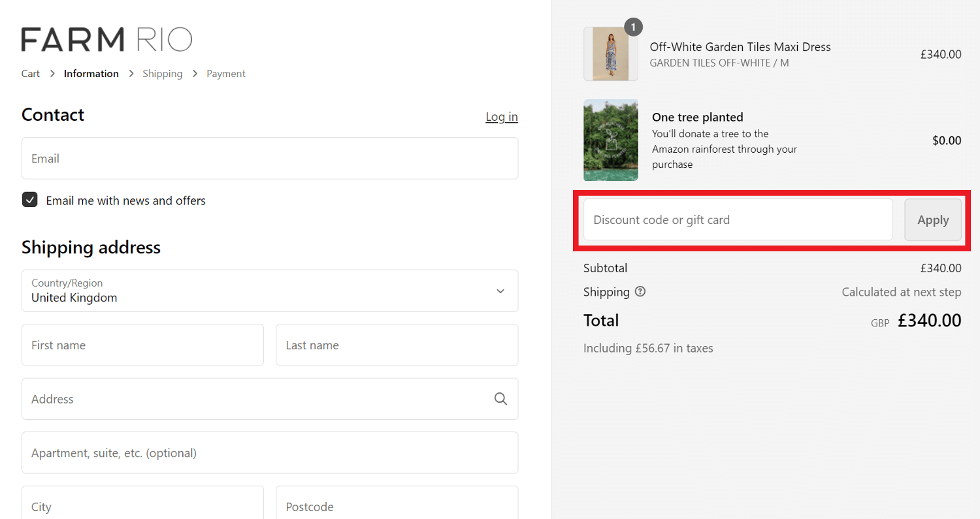Click the Off-White Garden Tiles Maxi Dress title
980x519 pixels.
point(740,47)
